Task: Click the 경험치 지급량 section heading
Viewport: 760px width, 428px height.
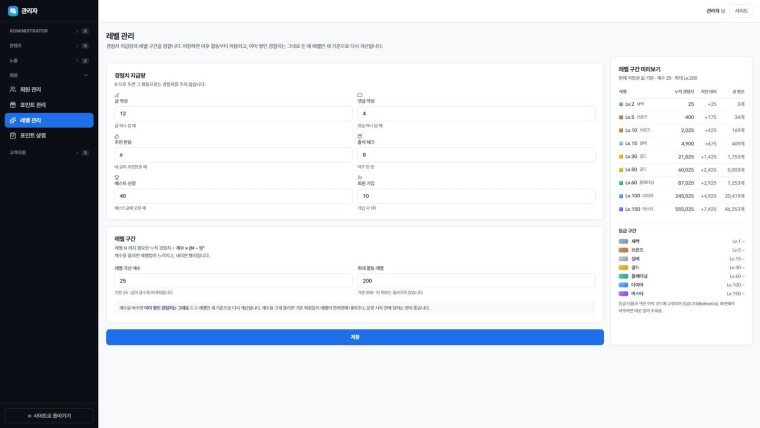Action: point(130,76)
